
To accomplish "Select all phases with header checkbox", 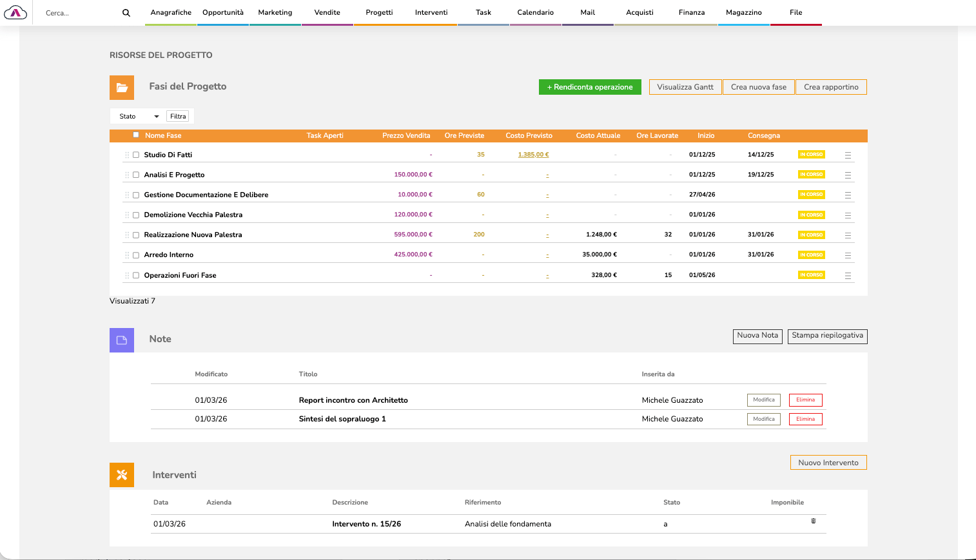I will click(x=136, y=135).
